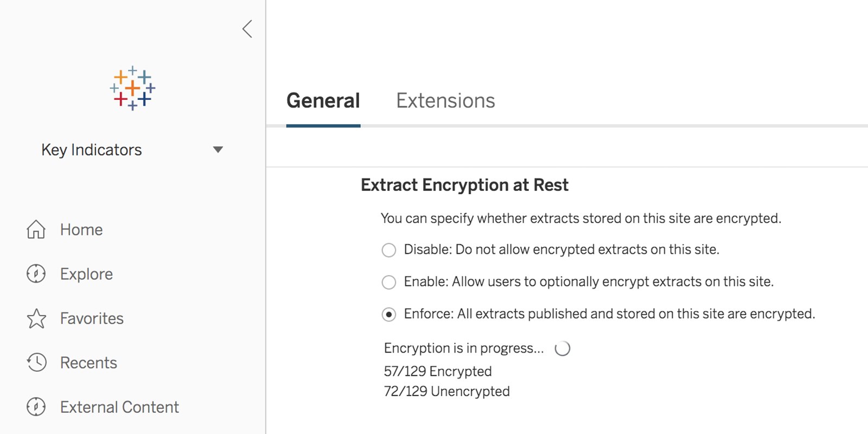Click the 57/129 Encrypted status text

(x=438, y=372)
